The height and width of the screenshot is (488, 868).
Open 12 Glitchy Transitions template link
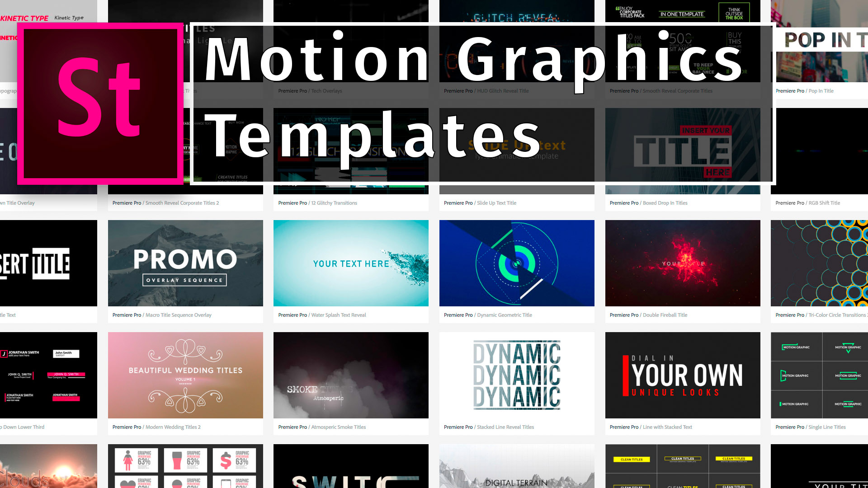coord(334,202)
